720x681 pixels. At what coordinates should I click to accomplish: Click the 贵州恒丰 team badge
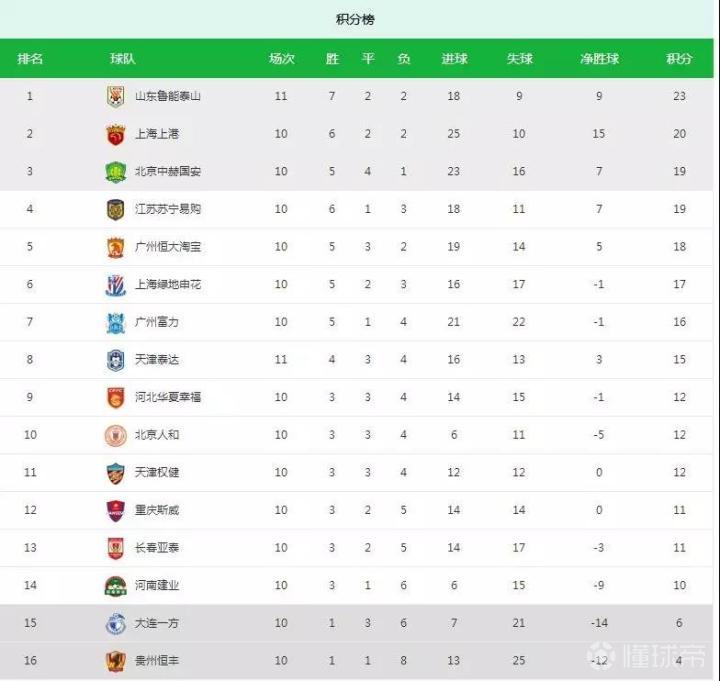point(115,661)
